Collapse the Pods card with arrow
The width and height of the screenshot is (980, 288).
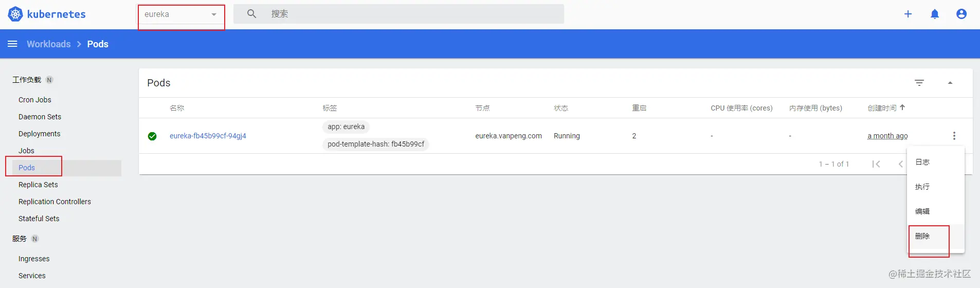[950, 83]
